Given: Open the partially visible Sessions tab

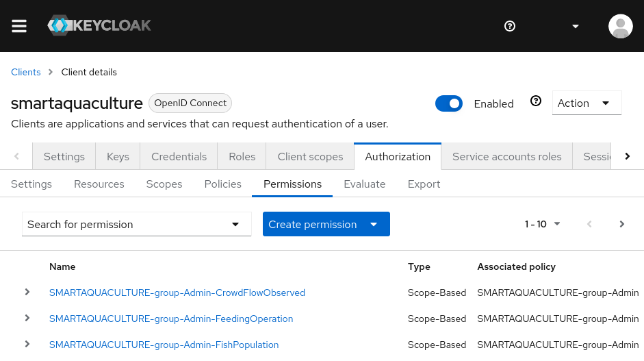Looking at the screenshot, I should pos(592,156).
